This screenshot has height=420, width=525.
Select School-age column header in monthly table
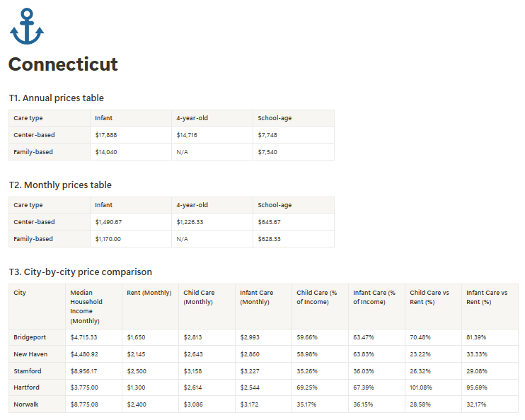pos(294,205)
